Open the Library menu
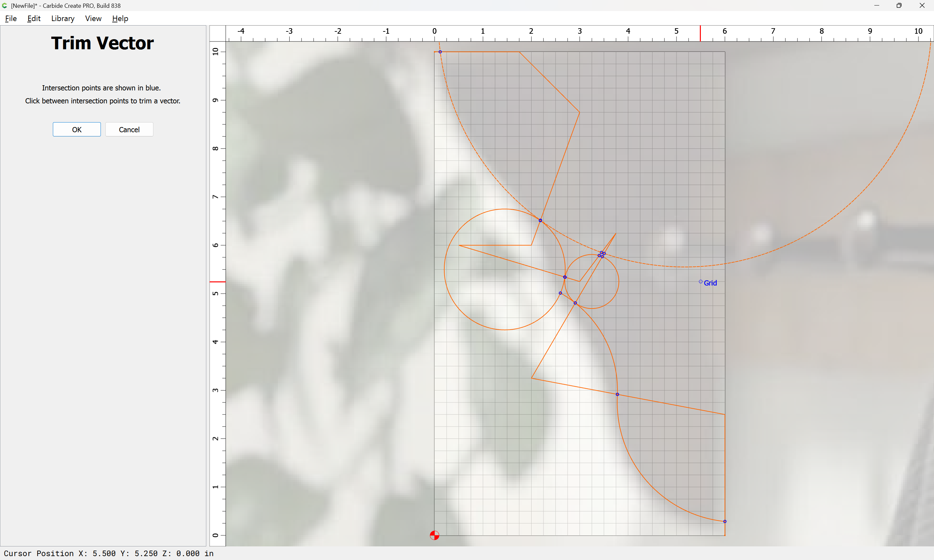The width and height of the screenshot is (934, 560). pyautogui.click(x=63, y=18)
